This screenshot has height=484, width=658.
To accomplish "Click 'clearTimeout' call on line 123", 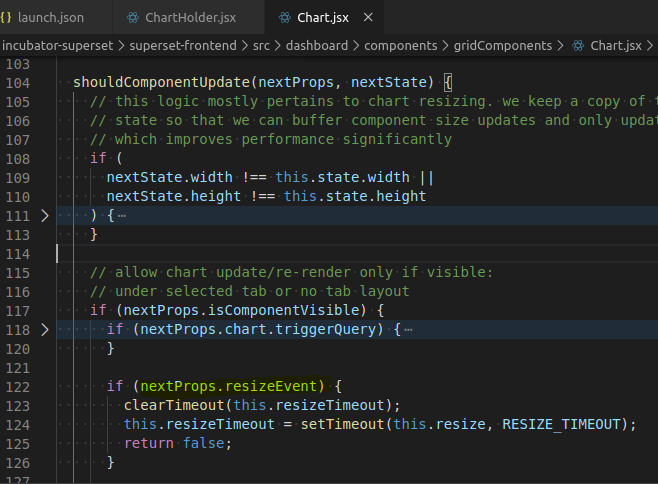I will click(174, 406).
